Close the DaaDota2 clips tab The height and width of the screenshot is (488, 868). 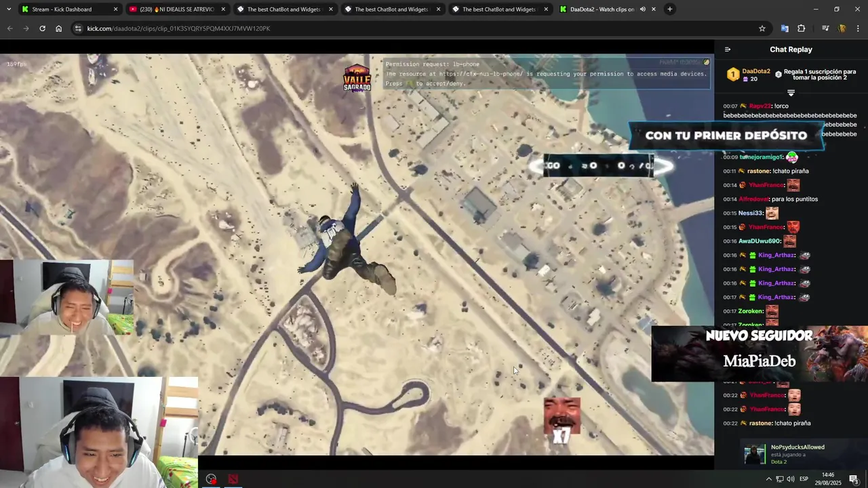[x=654, y=9]
